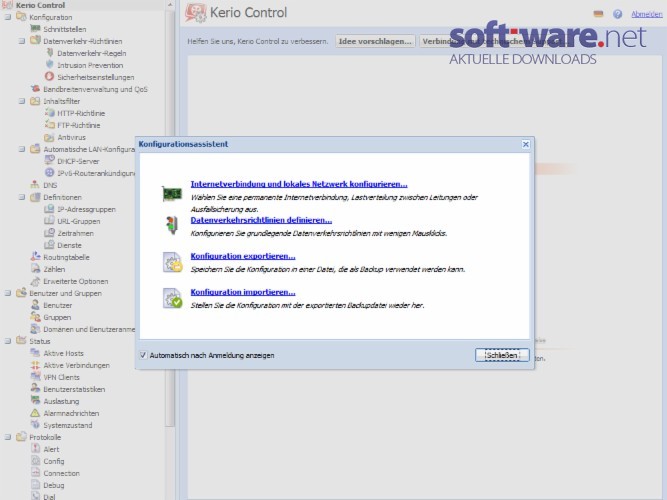
Task: Toggle 'Automatisch nach Anmeldung anzeigen' checkbox
Action: pos(143,355)
